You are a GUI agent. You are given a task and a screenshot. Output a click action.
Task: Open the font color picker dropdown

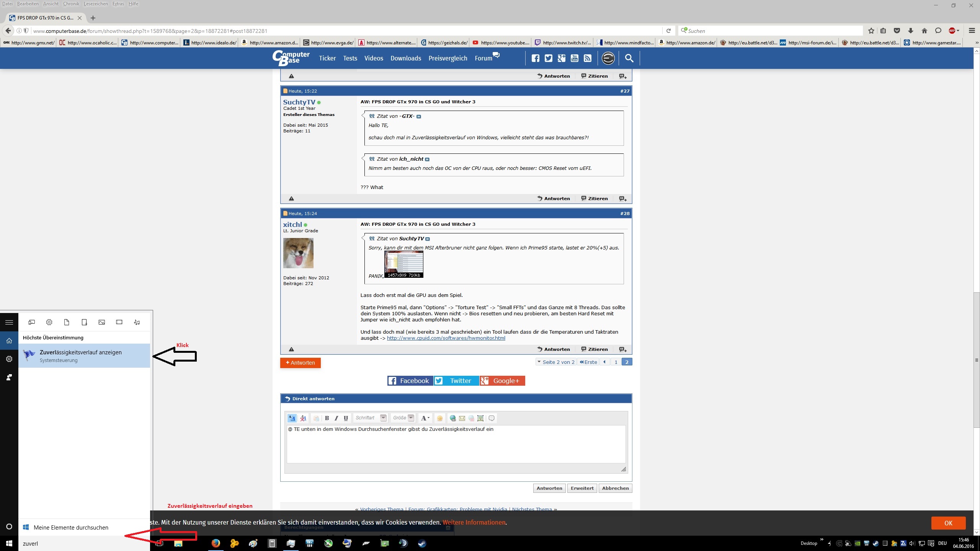(425, 418)
